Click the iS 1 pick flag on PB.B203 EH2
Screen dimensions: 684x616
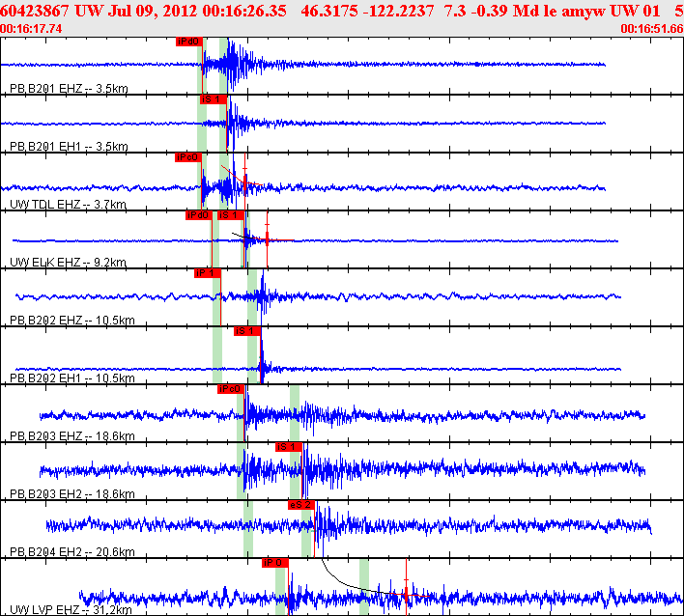point(289,447)
